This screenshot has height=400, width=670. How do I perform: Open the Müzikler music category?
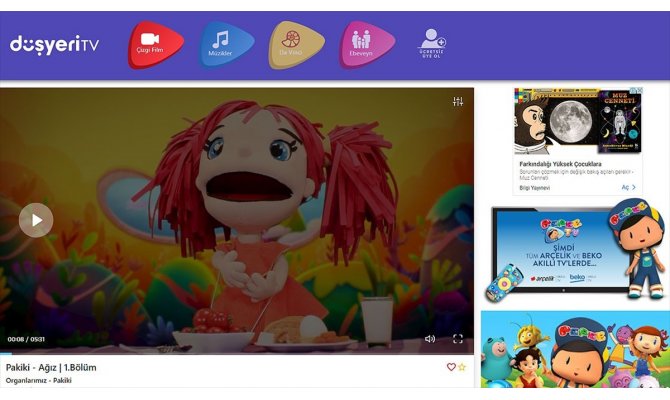pos(226,44)
